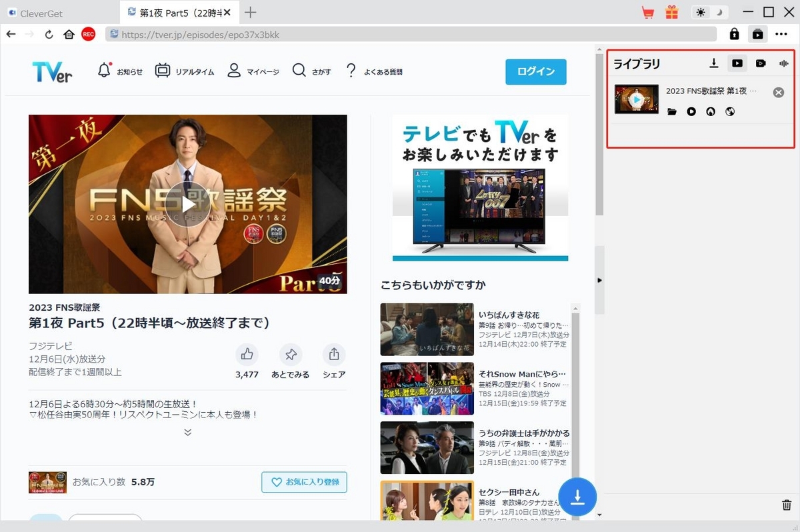This screenshot has width=800, height=532.
Task: Remove 2023 FNS歌謡祭 item from library
Action: [779, 93]
